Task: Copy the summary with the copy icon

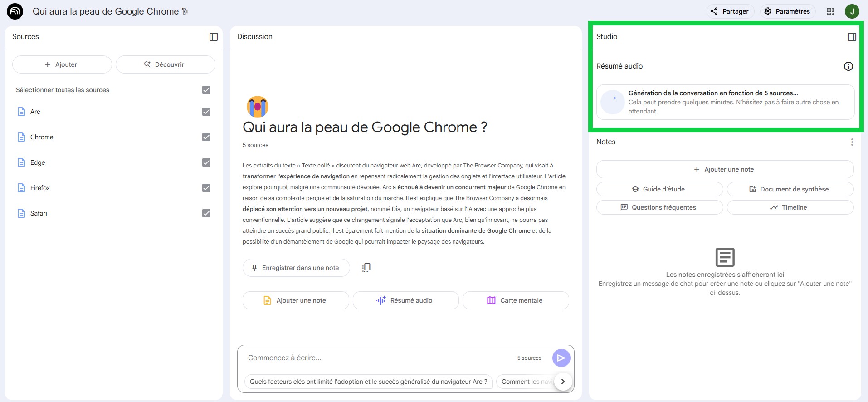Action: [x=366, y=268]
